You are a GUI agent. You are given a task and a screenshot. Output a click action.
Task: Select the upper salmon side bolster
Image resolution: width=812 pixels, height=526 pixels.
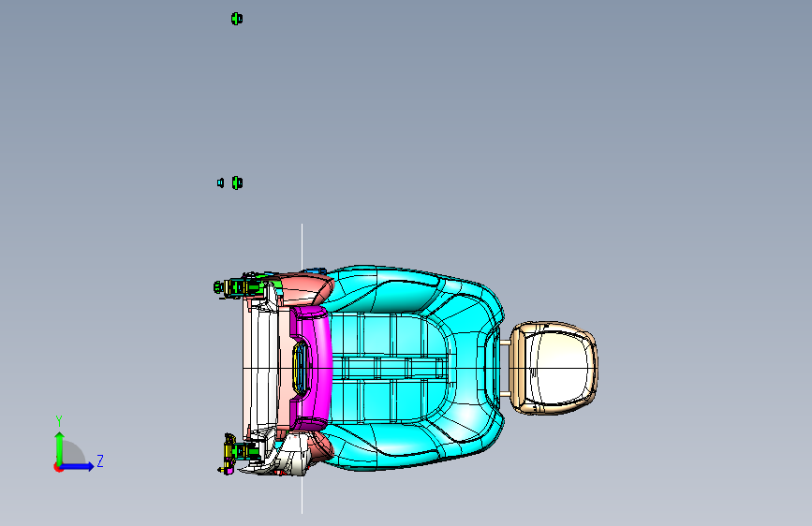(305, 290)
